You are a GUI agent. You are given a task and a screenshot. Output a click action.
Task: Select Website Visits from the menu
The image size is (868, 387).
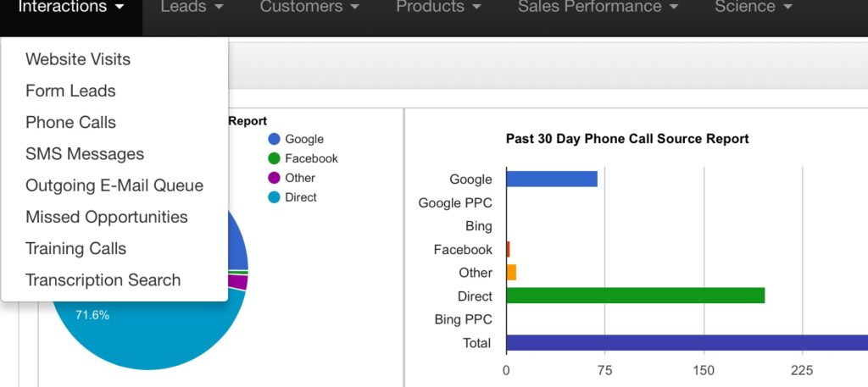coord(78,59)
